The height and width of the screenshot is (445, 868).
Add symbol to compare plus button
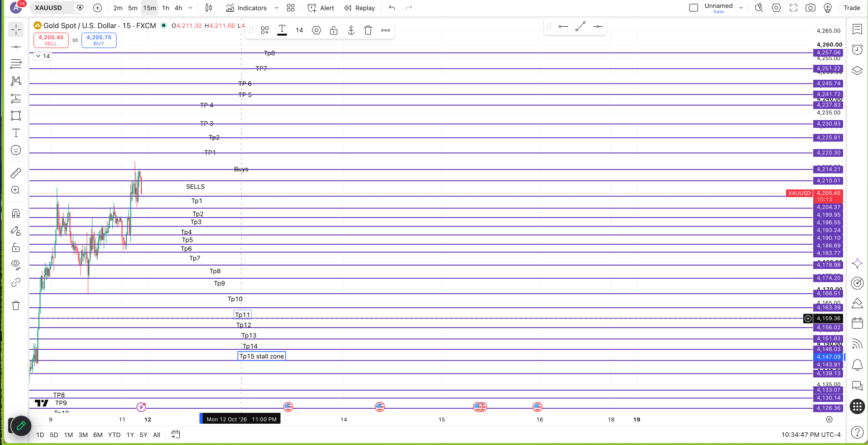click(97, 8)
